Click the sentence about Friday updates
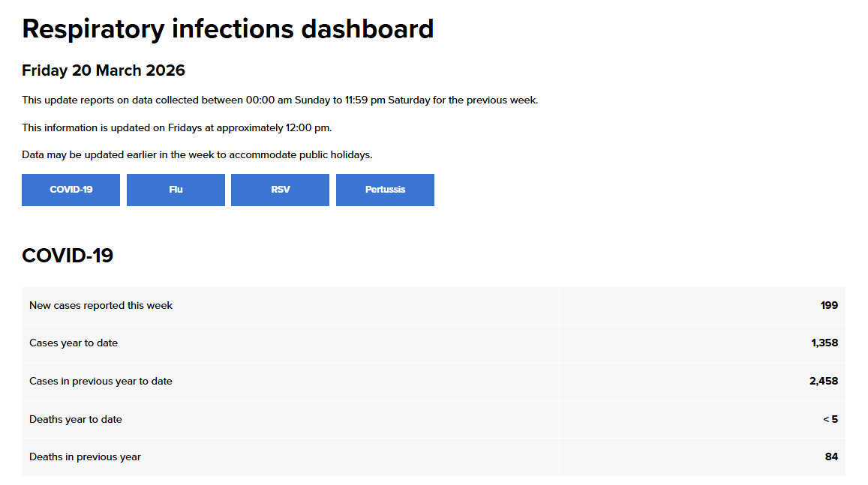The height and width of the screenshot is (485, 868). pyautogui.click(x=176, y=127)
